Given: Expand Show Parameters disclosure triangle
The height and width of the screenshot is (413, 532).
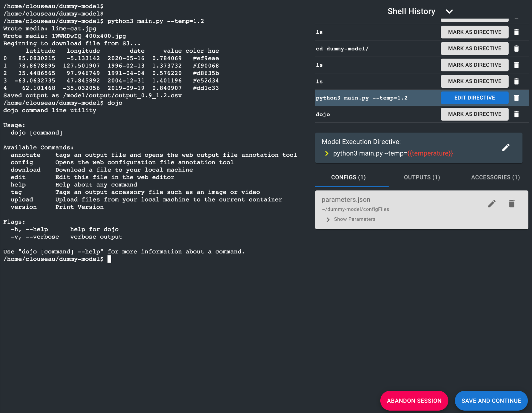Looking at the screenshot, I should pyautogui.click(x=328, y=219).
